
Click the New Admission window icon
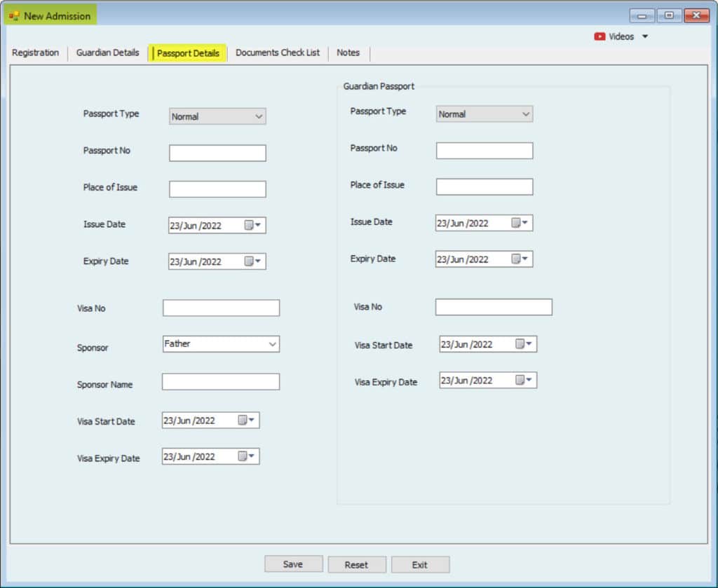pos(14,16)
